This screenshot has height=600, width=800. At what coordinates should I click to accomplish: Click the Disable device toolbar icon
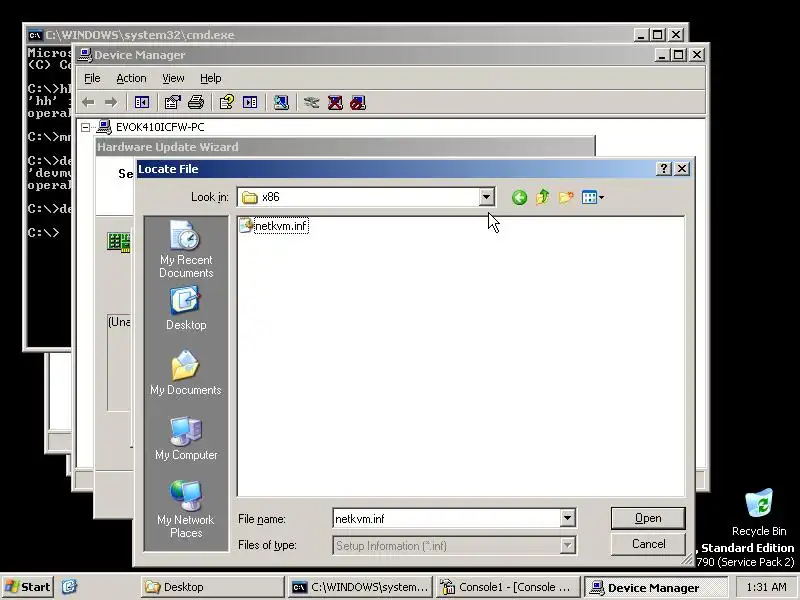pyautogui.click(x=358, y=103)
